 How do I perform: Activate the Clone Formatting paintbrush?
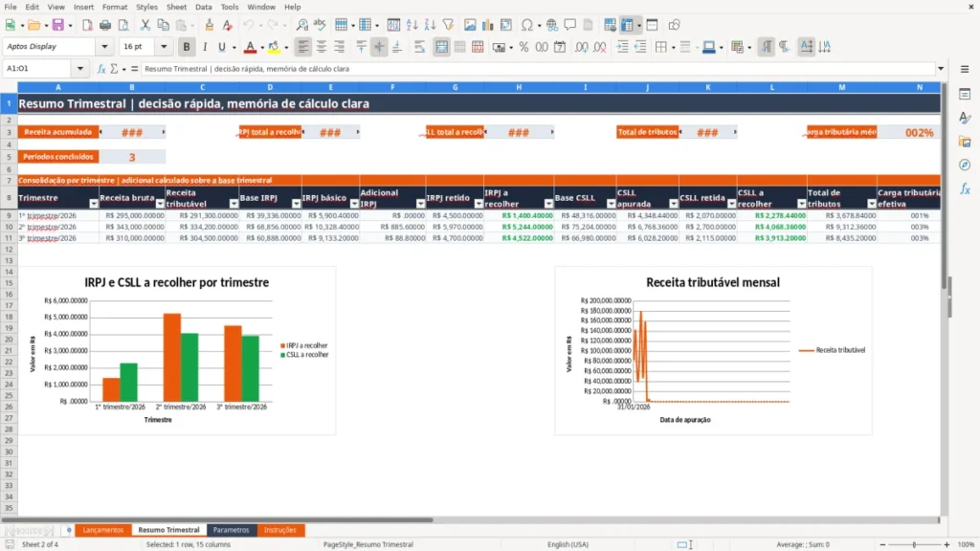[x=210, y=25]
